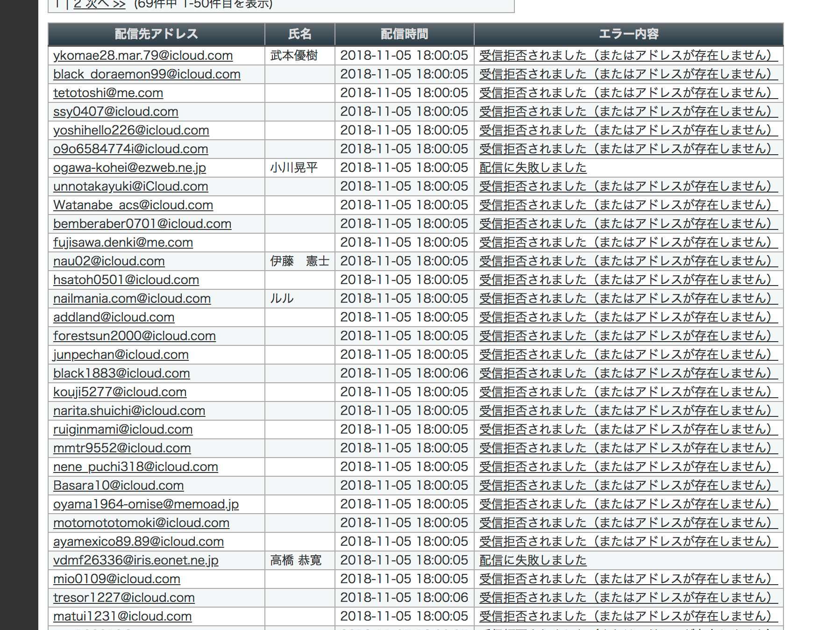View 配信に失敗しました error for vdmf26336
The height and width of the screenshot is (630, 840).
tap(533, 560)
